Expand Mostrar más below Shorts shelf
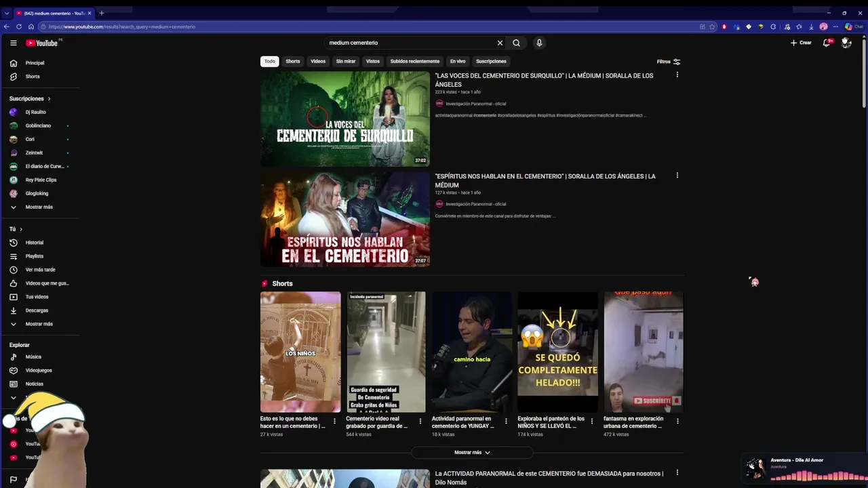The image size is (868, 488). [x=472, y=452]
